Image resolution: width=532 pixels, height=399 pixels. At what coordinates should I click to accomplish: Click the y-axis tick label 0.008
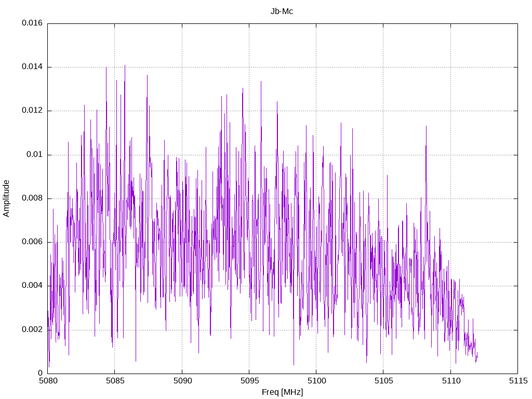coord(32,198)
